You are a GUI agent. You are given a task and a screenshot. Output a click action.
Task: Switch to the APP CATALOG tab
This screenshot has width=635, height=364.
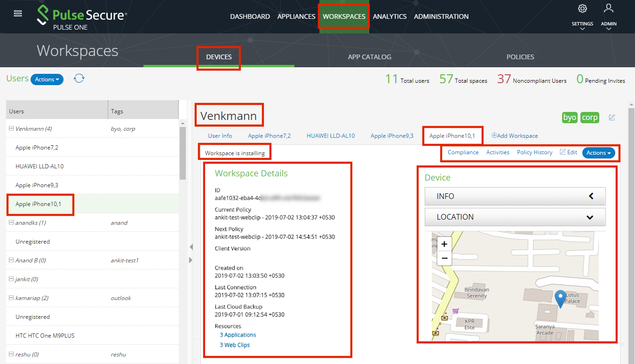click(369, 57)
